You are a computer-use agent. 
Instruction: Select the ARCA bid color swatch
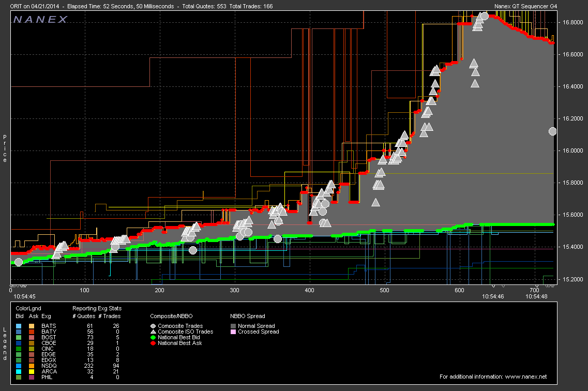pyautogui.click(x=19, y=371)
